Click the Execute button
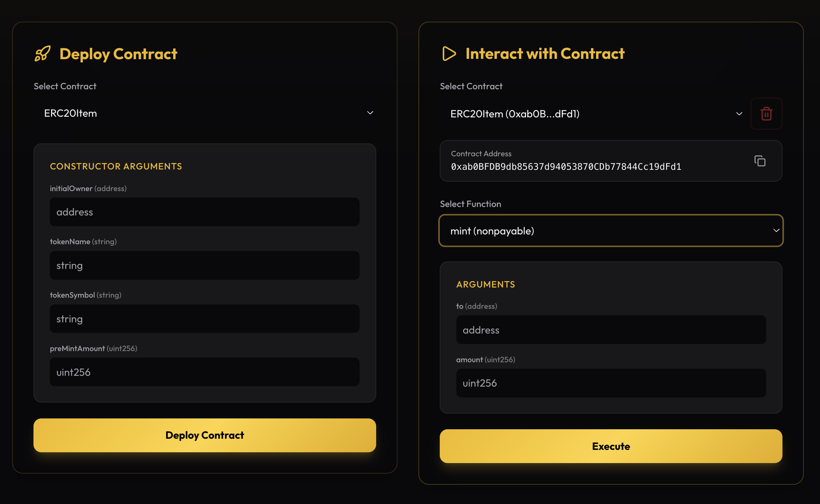The height and width of the screenshot is (504, 820). click(611, 446)
